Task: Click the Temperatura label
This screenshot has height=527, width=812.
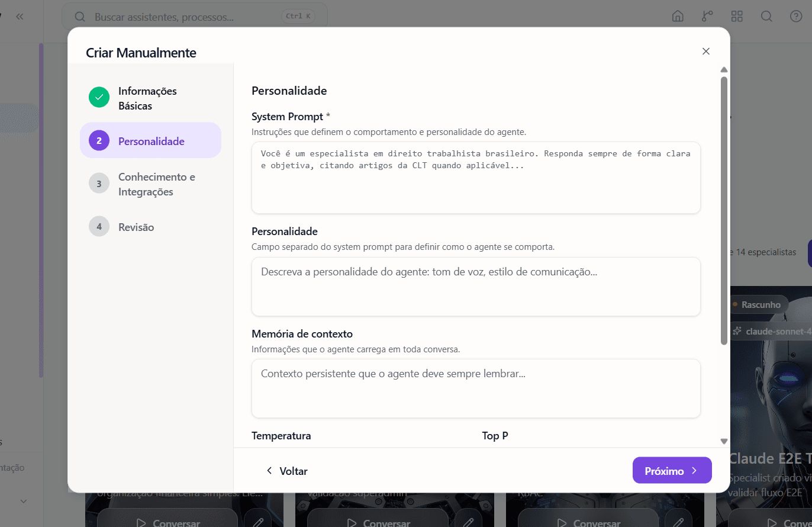Action: (x=281, y=436)
